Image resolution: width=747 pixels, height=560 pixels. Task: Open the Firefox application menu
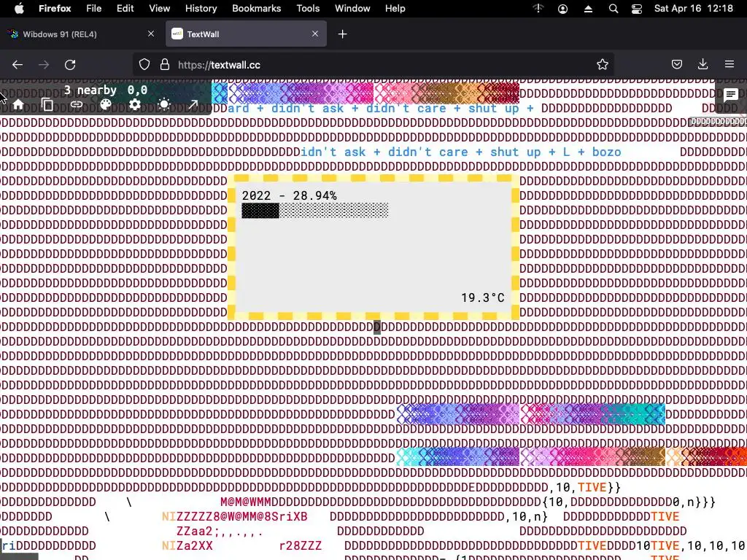click(55, 9)
